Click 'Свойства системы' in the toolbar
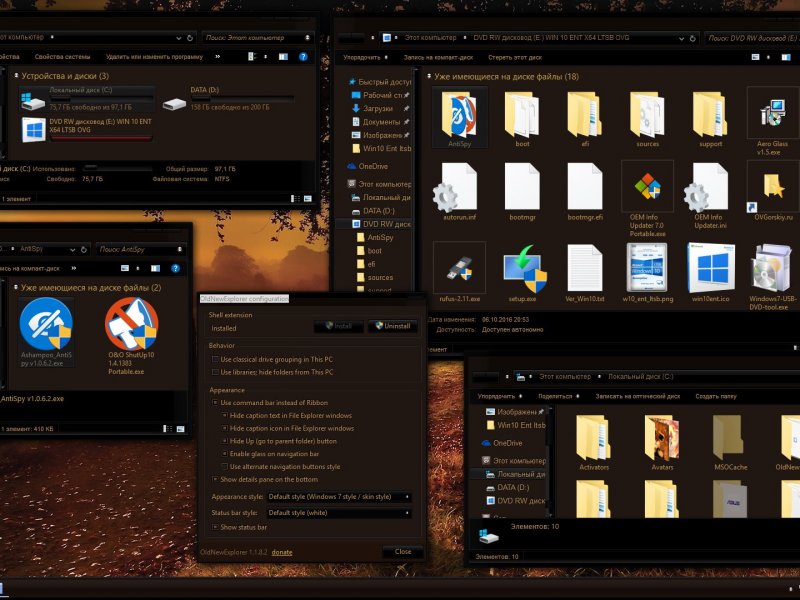This screenshot has width=800, height=600. (x=62, y=57)
